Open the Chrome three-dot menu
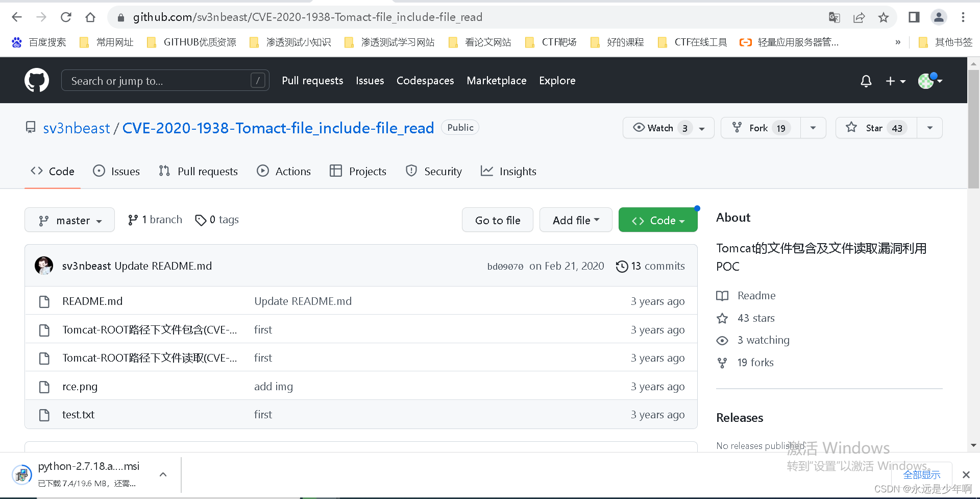This screenshot has width=980, height=499. [x=963, y=17]
